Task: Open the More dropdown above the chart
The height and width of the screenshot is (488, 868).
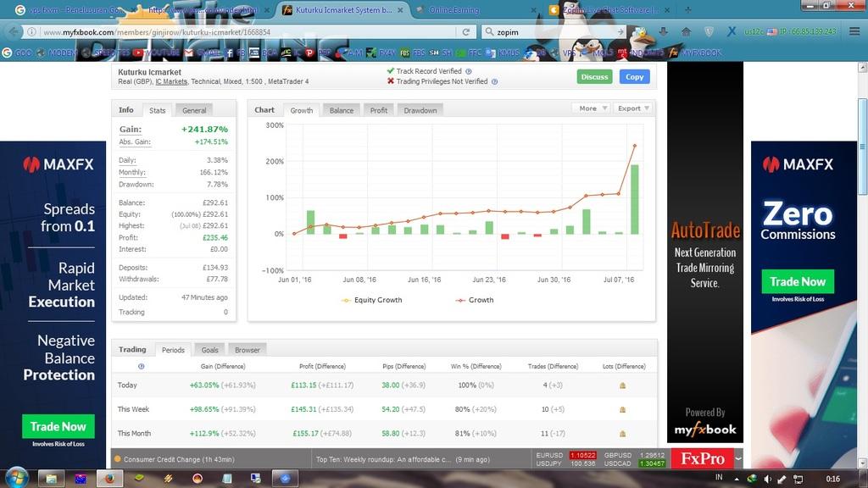Action: [x=591, y=108]
